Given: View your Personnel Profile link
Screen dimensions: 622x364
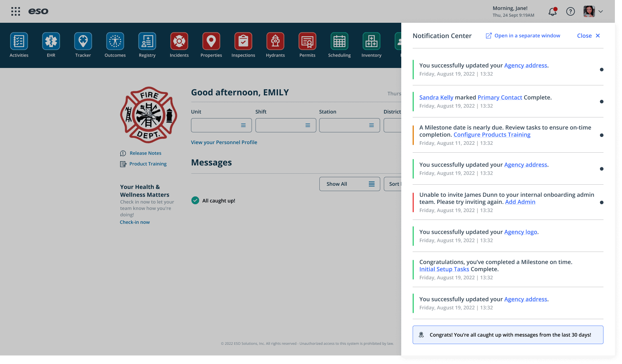Looking at the screenshot, I should 224,142.
